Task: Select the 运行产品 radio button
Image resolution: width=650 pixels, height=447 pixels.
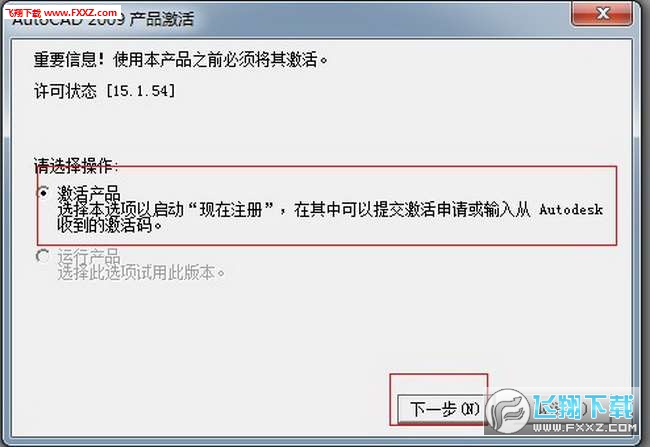Action: click(43, 256)
